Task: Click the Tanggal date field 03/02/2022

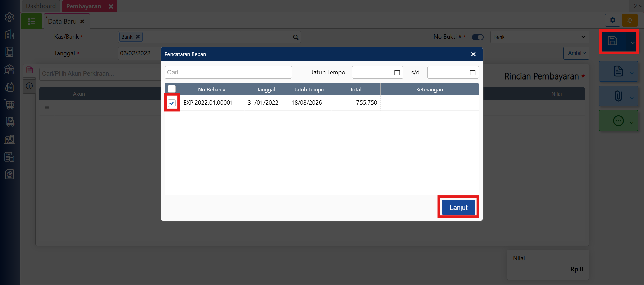Action: [140, 53]
